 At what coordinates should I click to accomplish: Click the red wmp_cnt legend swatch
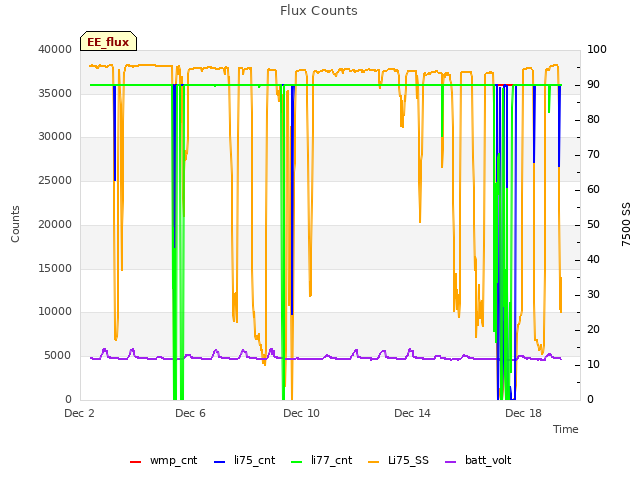coord(135,462)
